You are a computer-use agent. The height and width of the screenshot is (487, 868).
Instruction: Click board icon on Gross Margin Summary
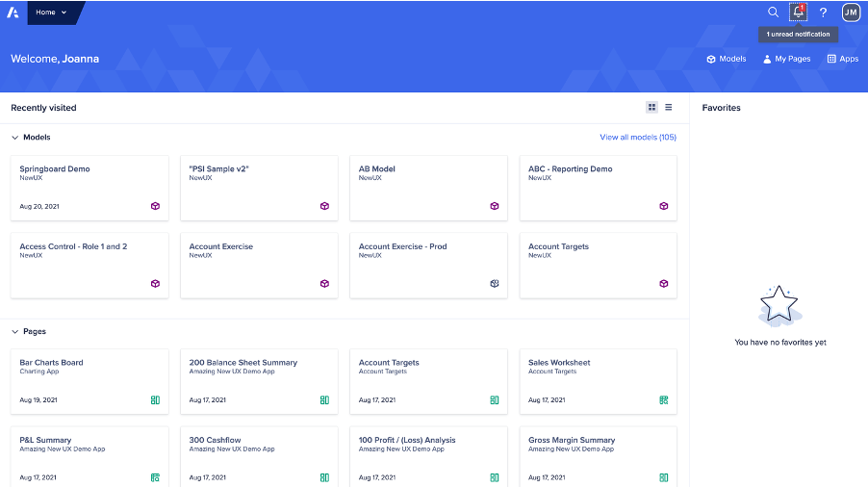664,477
